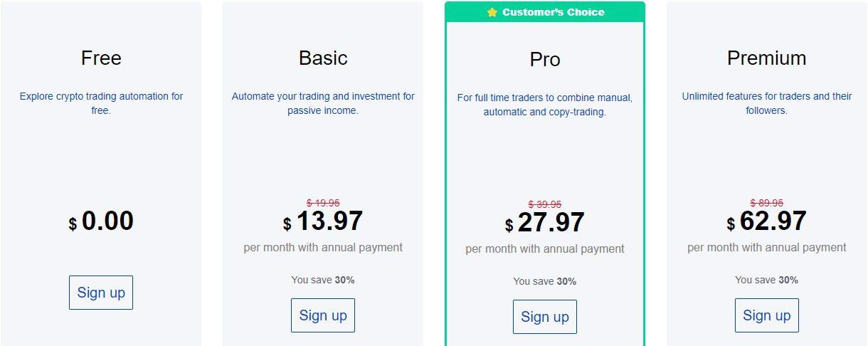
Task: Click the crossed-out $19.95 price
Action: pyautogui.click(x=323, y=203)
